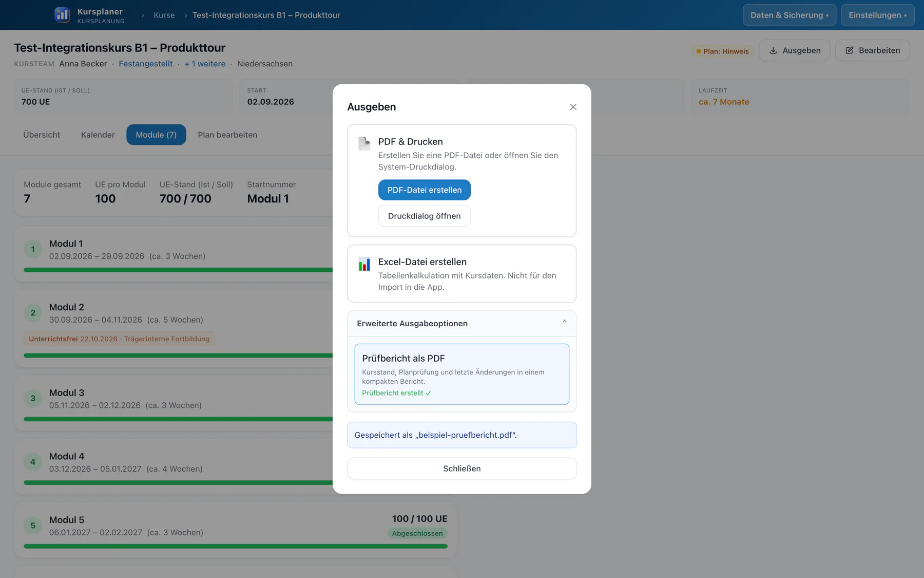Image resolution: width=924 pixels, height=578 pixels.
Task: Click the Modul 3 date range 05.11.2026 – 02.12.2026
Action: tap(95, 405)
